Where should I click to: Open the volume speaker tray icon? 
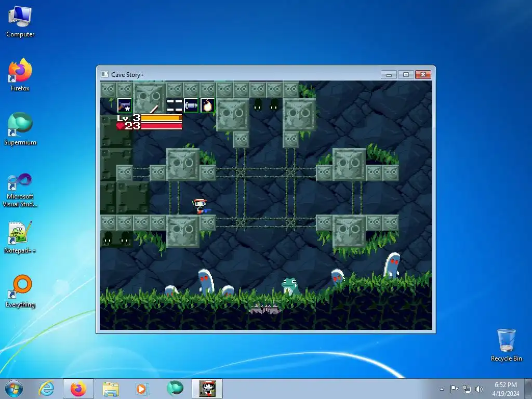[x=479, y=389]
